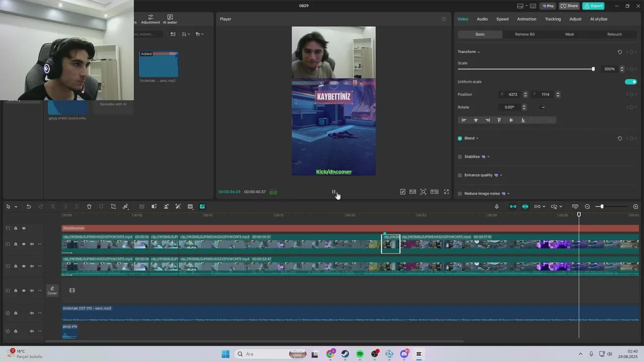Toggle the Uniform scale switch
The image size is (644, 362).
631,82
